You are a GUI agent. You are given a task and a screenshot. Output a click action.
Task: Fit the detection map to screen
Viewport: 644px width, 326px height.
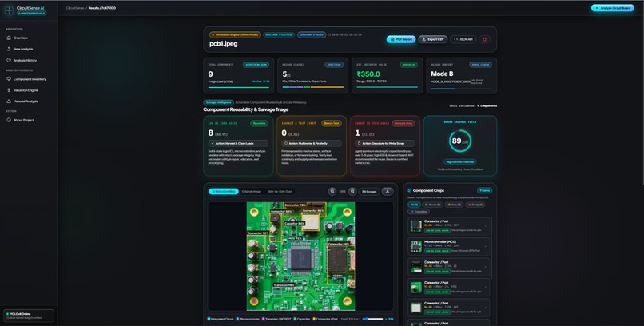[x=369, y=191]
